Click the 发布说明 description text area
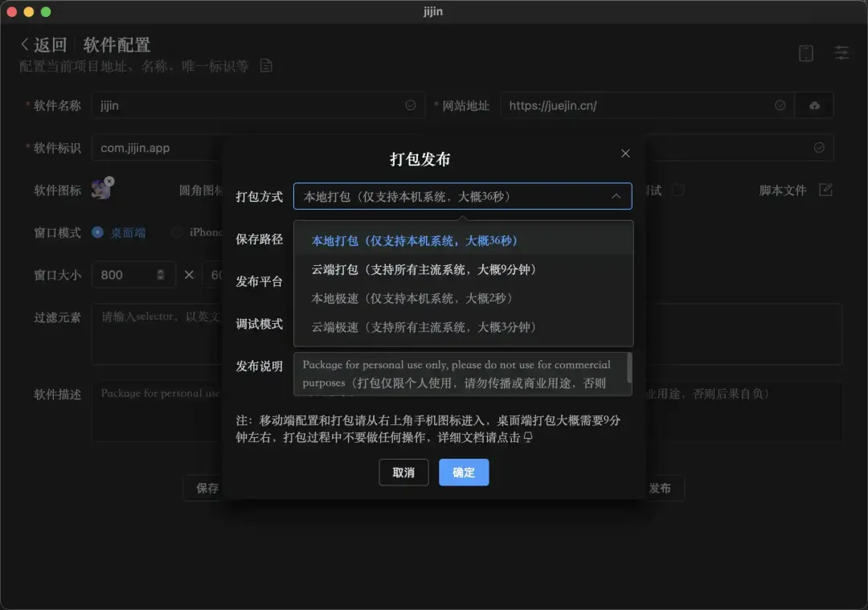The height and width of the screenshot is (610, 868). [x=462, y=372]
